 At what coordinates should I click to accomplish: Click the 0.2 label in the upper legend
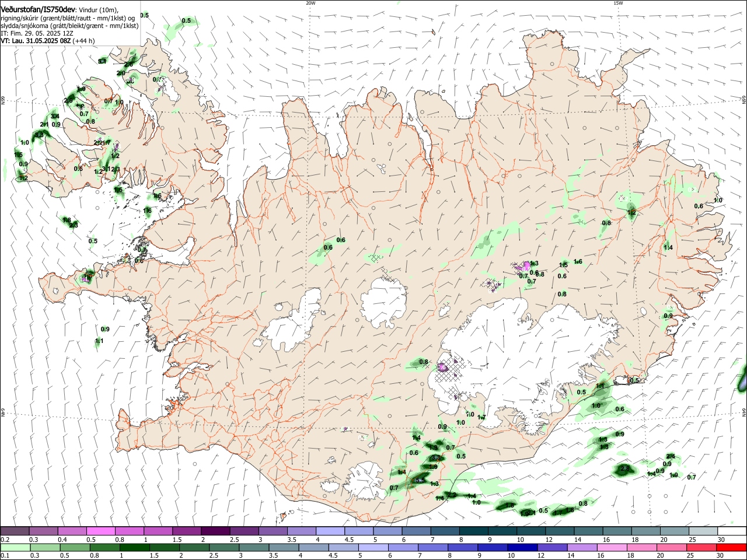[x=5, y=540]
